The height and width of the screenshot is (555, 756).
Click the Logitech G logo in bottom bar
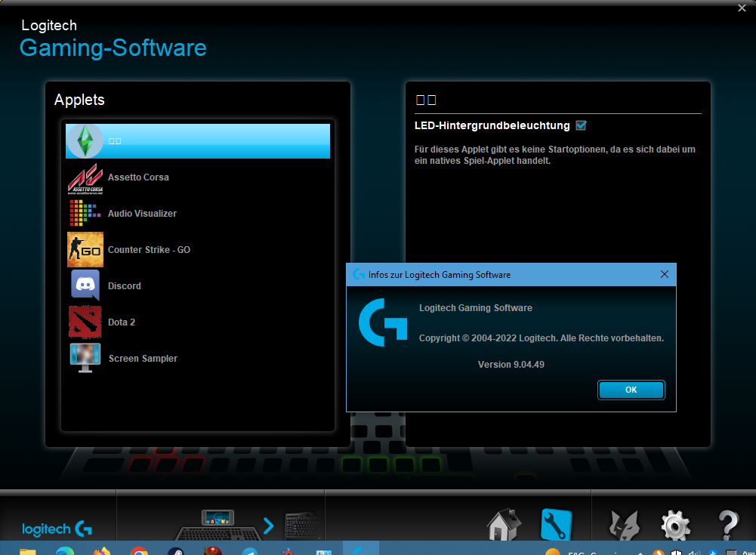coord(57,529)
